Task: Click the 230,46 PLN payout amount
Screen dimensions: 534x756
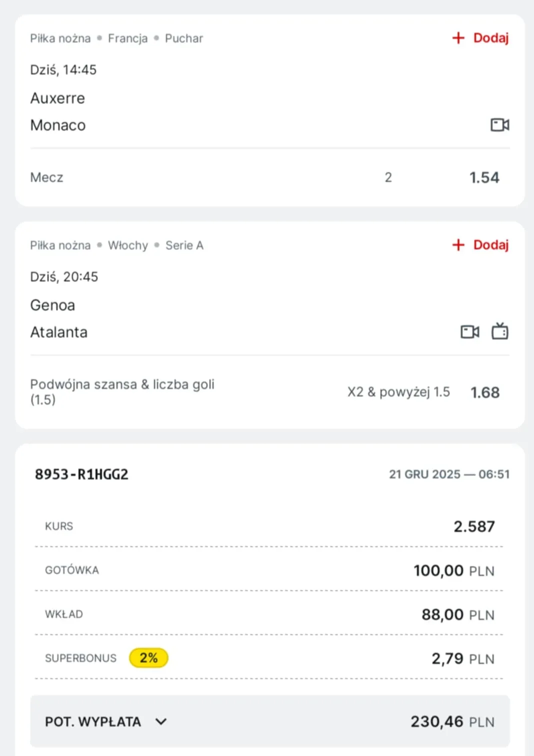Action: (452, 721)
